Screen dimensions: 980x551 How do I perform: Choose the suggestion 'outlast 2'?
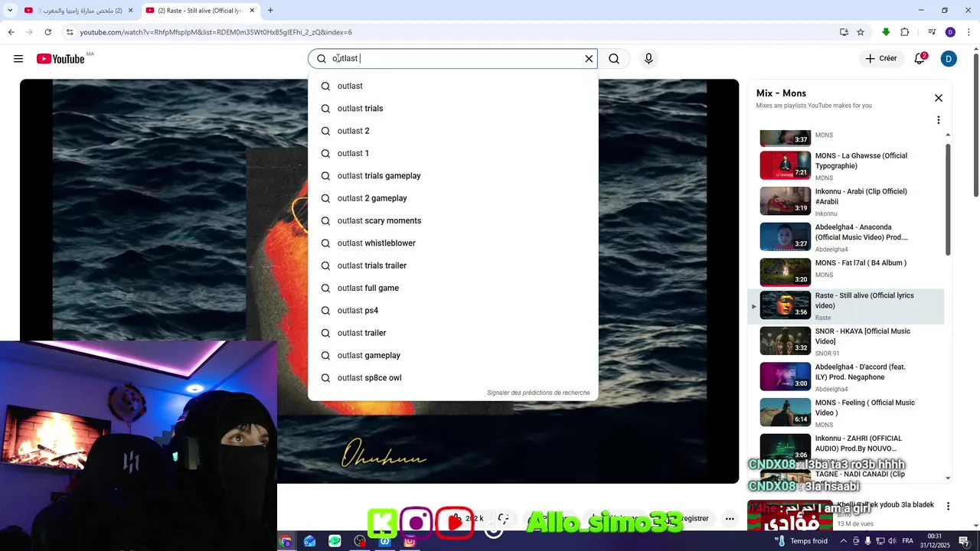click(x=452, y=131)
